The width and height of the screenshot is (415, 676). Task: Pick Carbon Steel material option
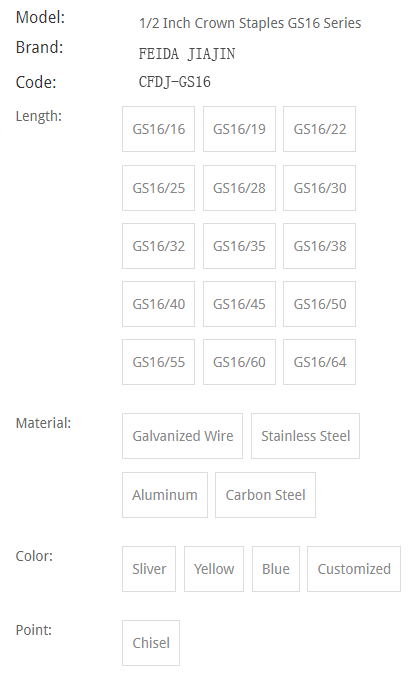pyautogui.click(x=265, y=495)
